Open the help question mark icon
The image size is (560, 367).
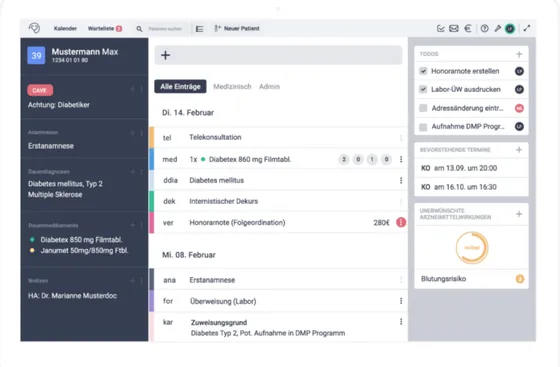tap(484, 29)
